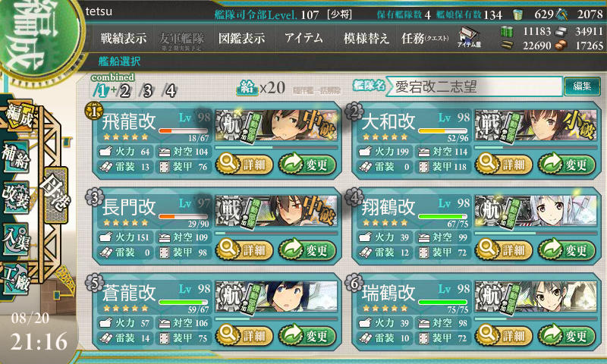Image resolution: width=607 pixels, height=364 pixels.
Task: Open the 改装 remodel sidebar icon
Action: (x=15, y=197)
